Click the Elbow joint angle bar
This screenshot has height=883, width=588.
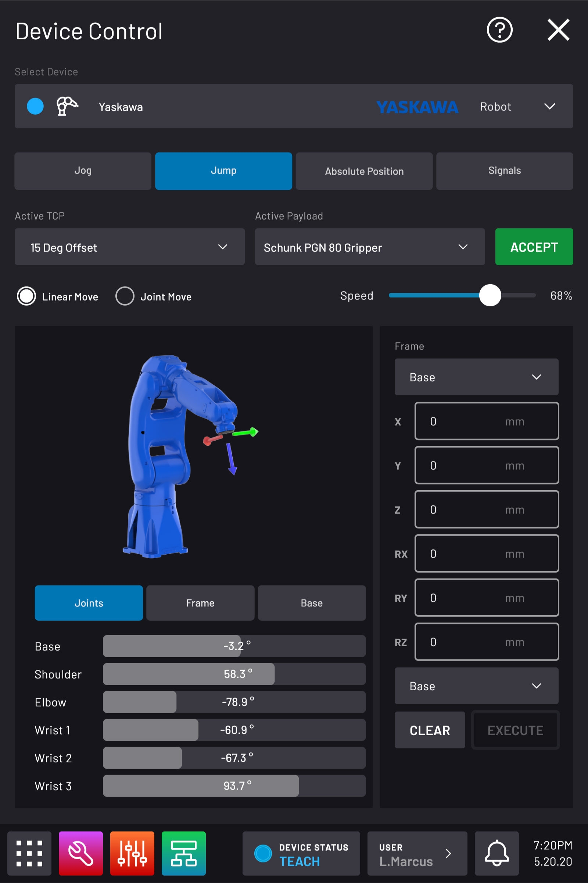pos(234,702)
